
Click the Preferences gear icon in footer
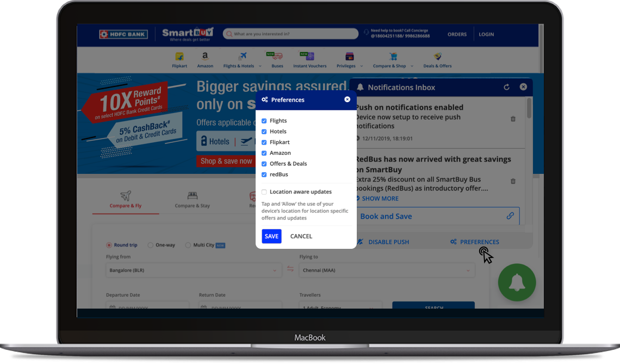coord(454,242)
